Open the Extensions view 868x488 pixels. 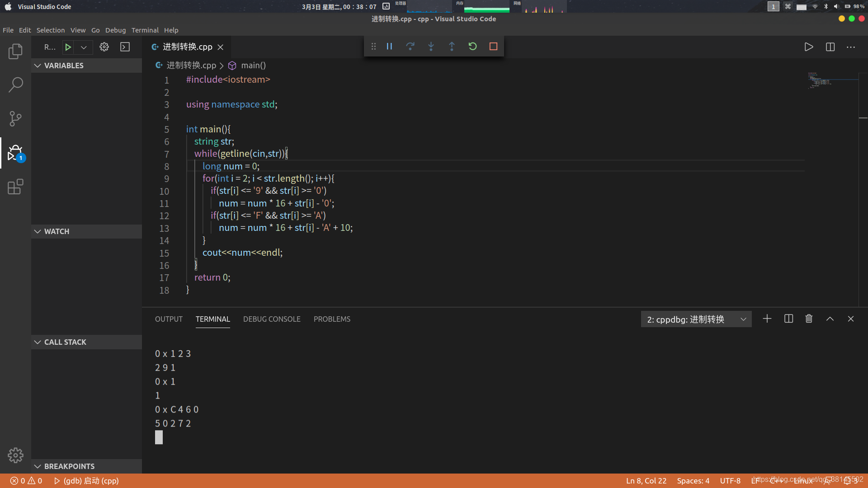point(15,187)
